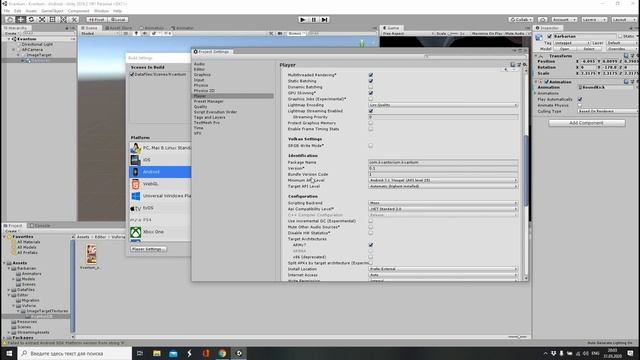Click the Windows taskbar search box

(75, 353)
